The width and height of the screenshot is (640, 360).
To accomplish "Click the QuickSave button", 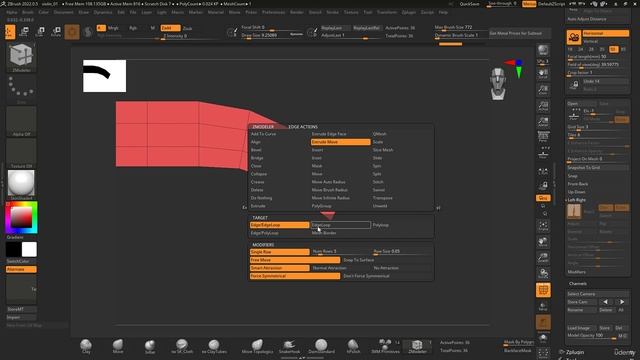I will [x=469, y=4].
